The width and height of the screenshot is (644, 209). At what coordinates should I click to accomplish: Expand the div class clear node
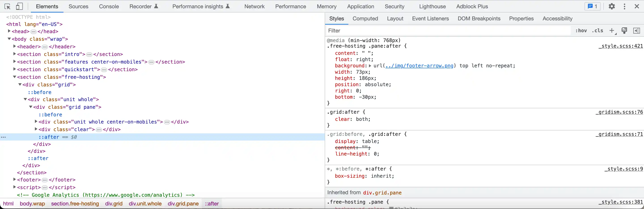pos(36,129)
